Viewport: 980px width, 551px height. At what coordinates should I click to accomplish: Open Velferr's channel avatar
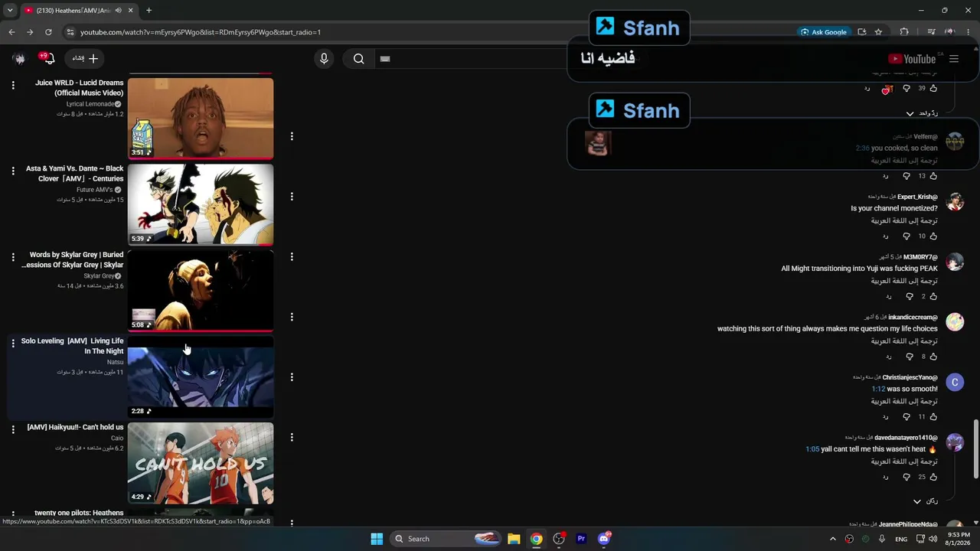click(955, 142)
